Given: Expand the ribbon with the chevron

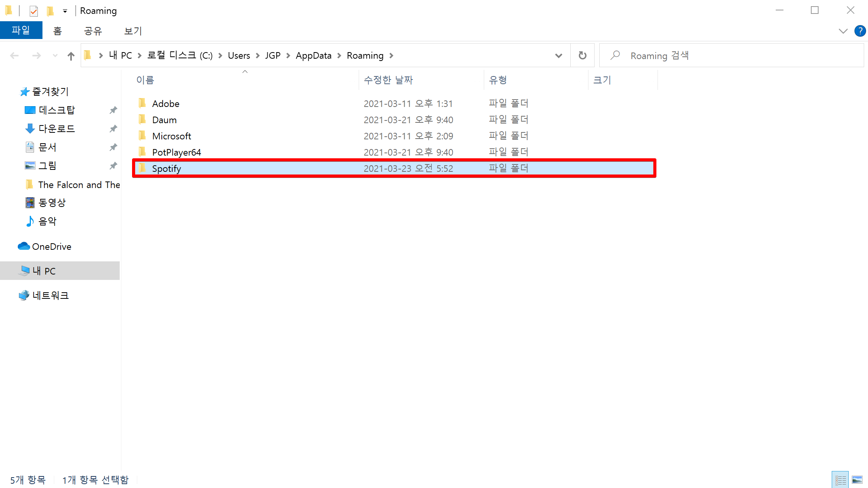Looking at the screenshot, I should (x=843, y=31).
